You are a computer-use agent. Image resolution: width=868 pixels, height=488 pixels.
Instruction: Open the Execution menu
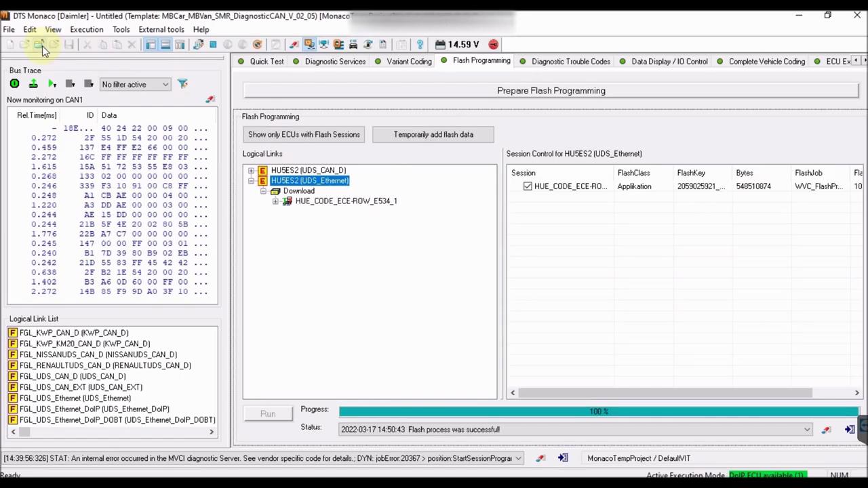coord(87,30)
